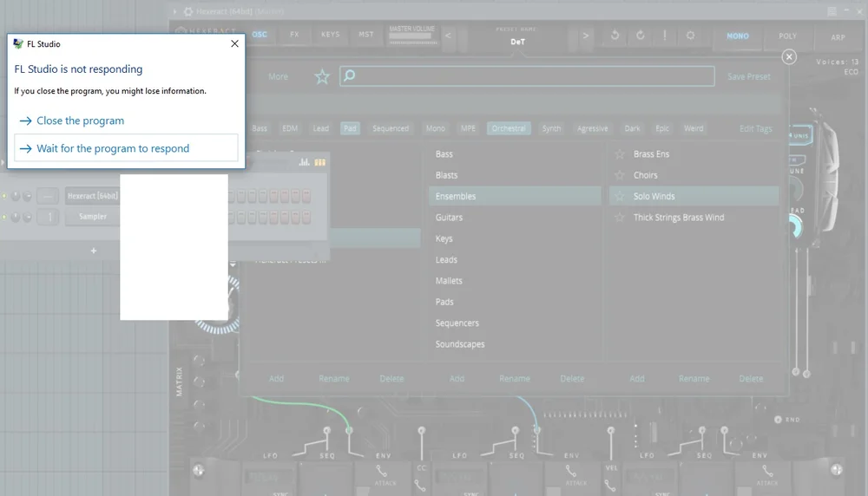Open Hexeract window detached-options icon in title bar
The height and width of the screenshot is (496, 868).
pyautogui.click(x=832, y=11)
